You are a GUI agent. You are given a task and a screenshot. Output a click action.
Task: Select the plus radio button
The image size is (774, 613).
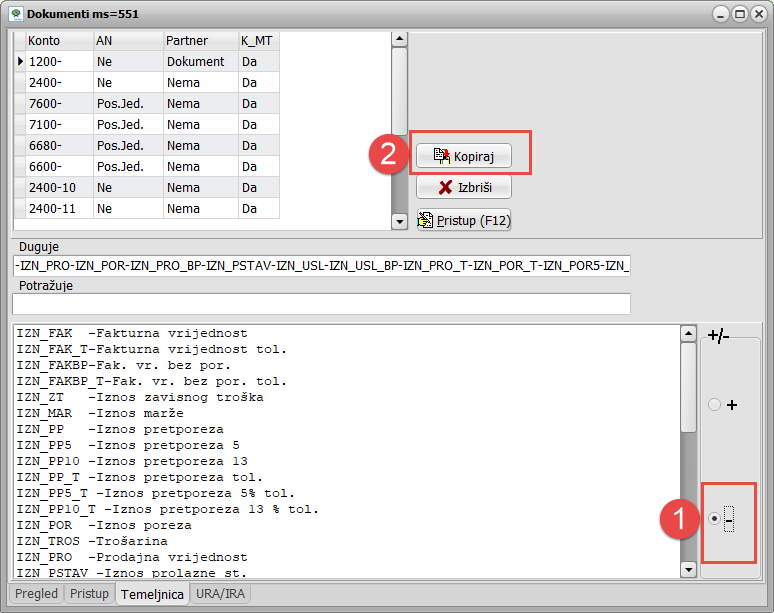click(x=714, y=405)
